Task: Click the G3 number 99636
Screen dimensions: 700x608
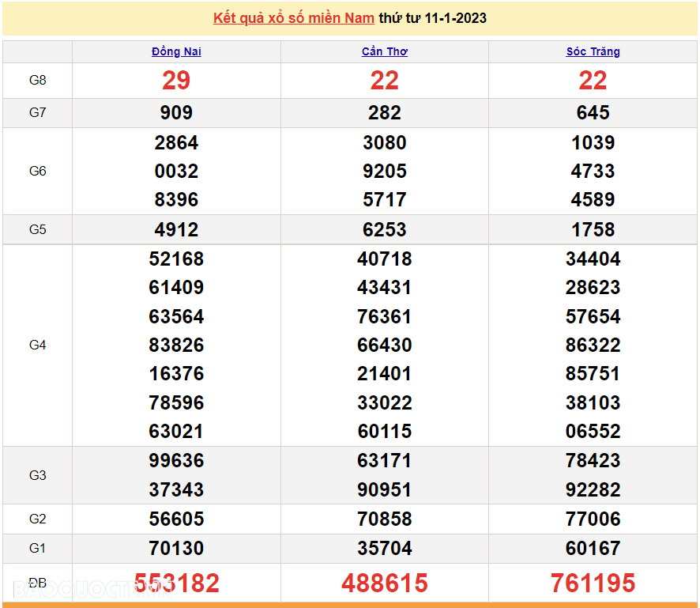Action: [176, 461]
